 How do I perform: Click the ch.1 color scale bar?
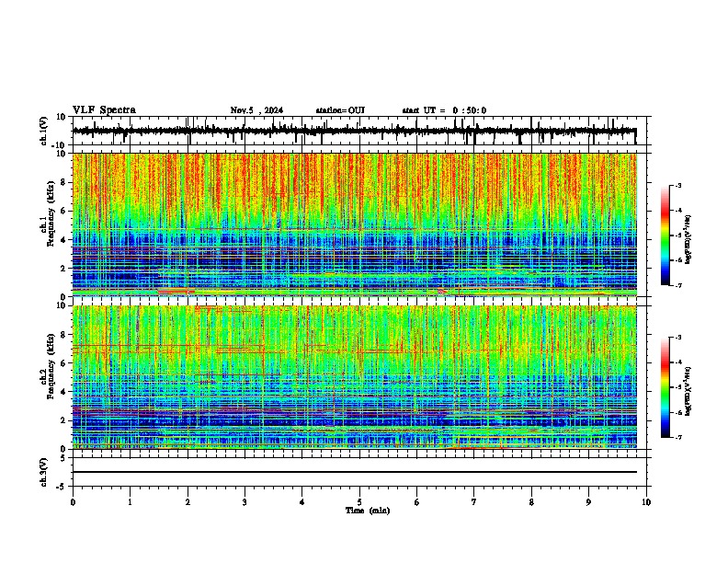[x=665, y=236]
